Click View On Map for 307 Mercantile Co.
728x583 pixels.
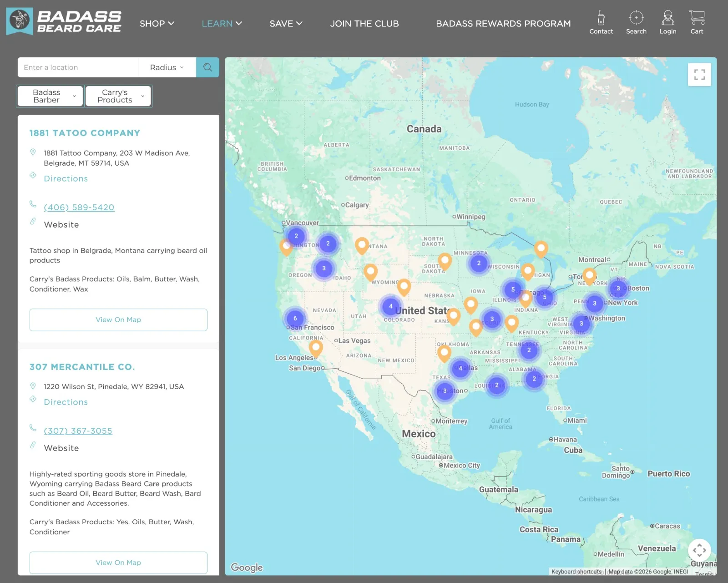click(x=118, y=563)
